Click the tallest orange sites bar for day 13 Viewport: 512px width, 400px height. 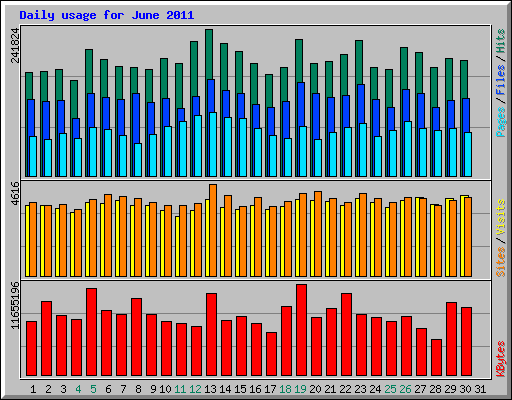[213, 230]
